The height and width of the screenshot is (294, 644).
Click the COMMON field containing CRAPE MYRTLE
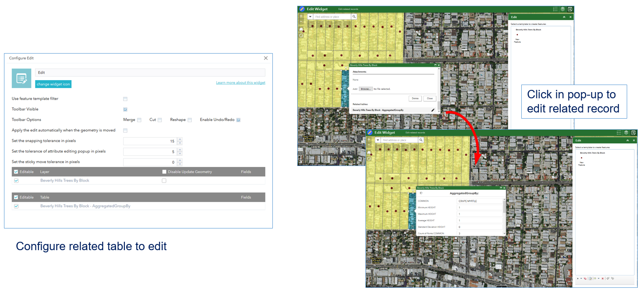[480, 201]
